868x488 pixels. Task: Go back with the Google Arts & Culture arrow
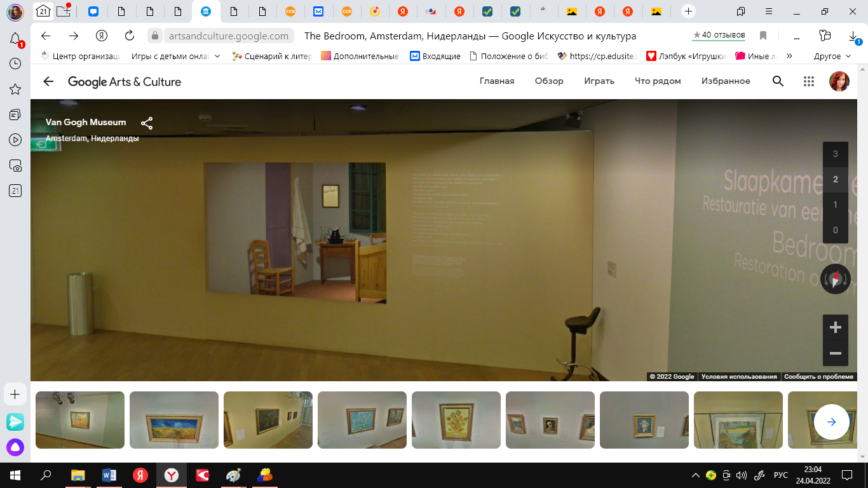tap(48, 81)
